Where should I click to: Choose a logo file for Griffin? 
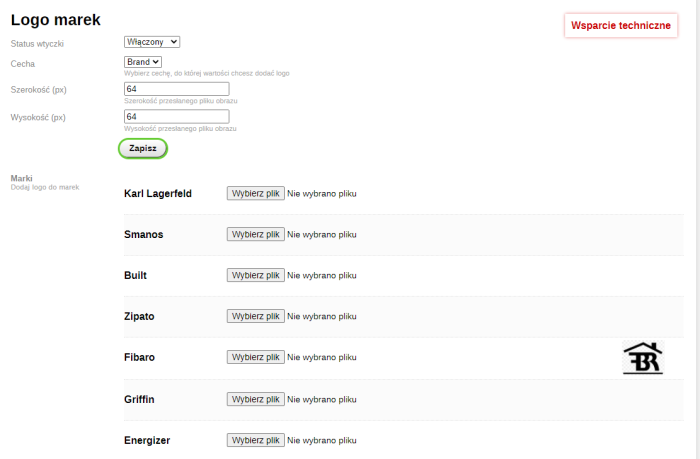[256, 399]
